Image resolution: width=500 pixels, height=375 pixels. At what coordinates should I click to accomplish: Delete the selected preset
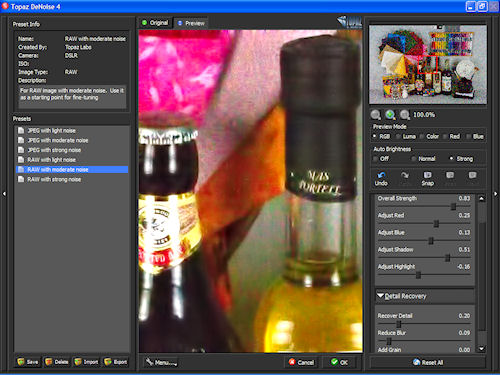pos(57,362)
